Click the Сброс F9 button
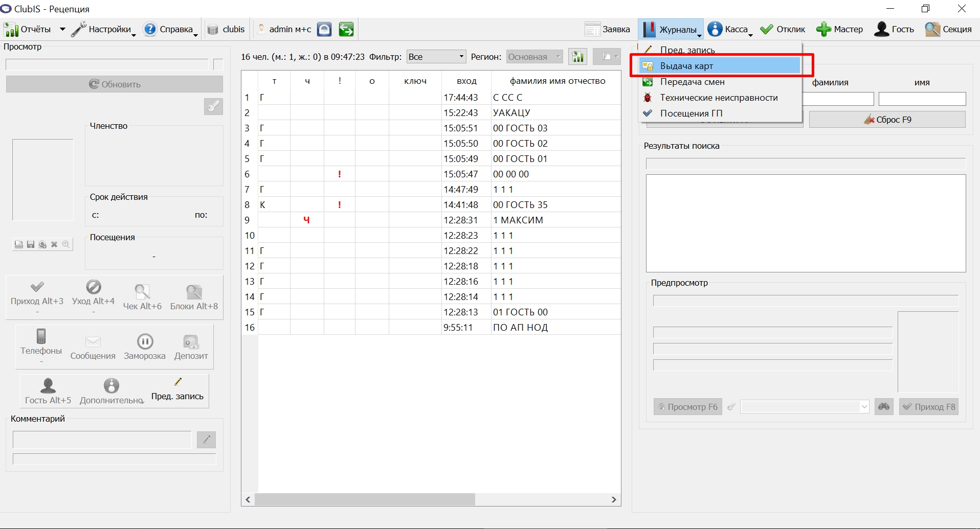The height and width of the screenshot is (529, 980). (x=887, y=120)
